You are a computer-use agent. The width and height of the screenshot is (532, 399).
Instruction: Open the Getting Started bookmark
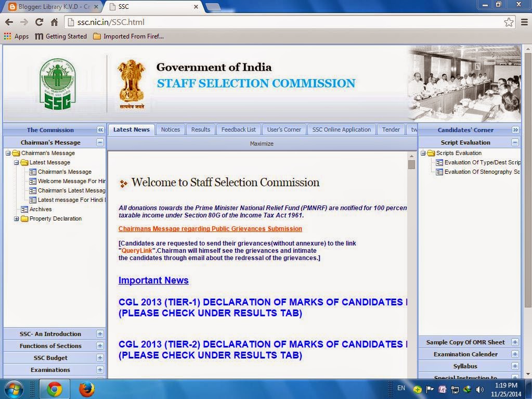click(61, 36)
